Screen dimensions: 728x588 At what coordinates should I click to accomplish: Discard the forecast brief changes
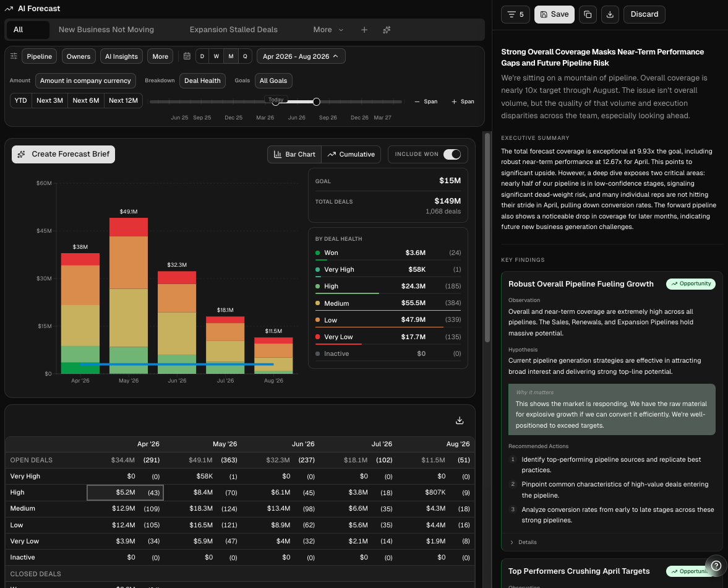click(644, 14)
